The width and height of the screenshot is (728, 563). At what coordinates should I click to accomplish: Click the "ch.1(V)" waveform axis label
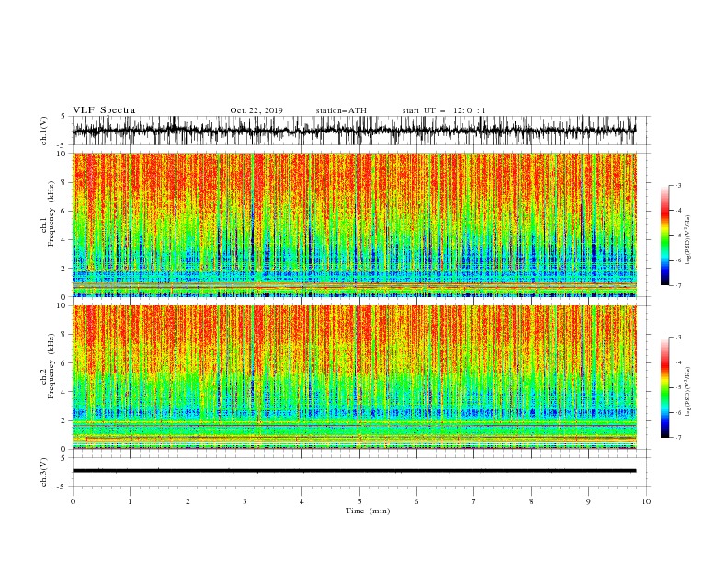click(44, 131)
